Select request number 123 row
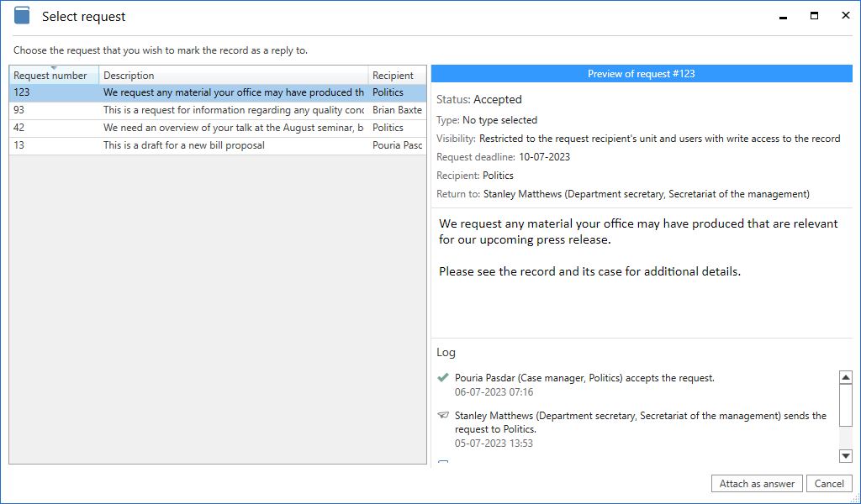The width and height of the screenshot is (861, 504). 217,92
